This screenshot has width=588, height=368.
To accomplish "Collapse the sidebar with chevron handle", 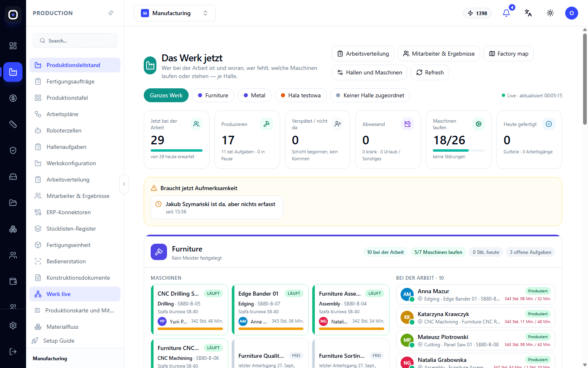I will [124, 184].
